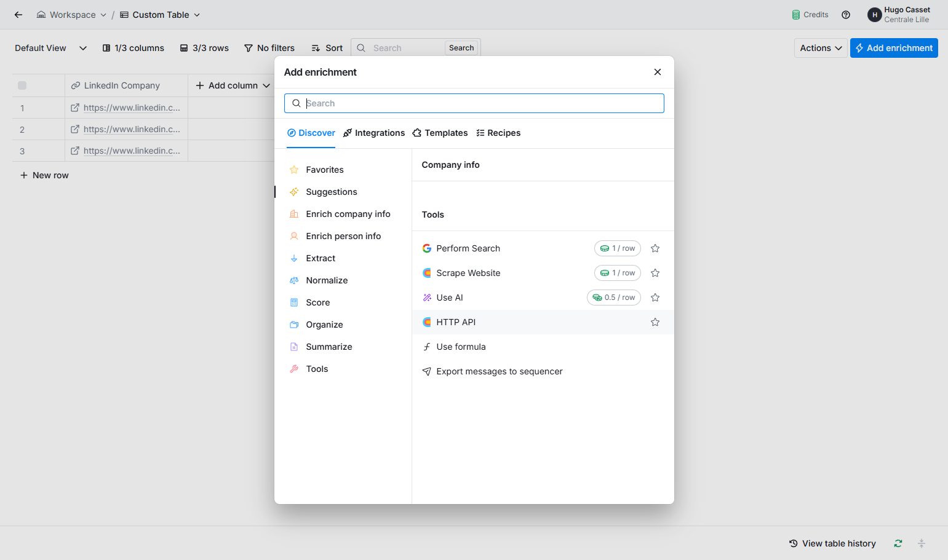
Task: Focus the Add enrichment search field
Action: click(474, 103)
